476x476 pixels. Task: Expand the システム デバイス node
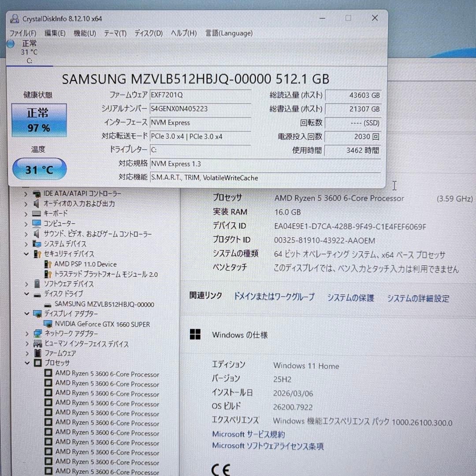[x=26, y=244]
